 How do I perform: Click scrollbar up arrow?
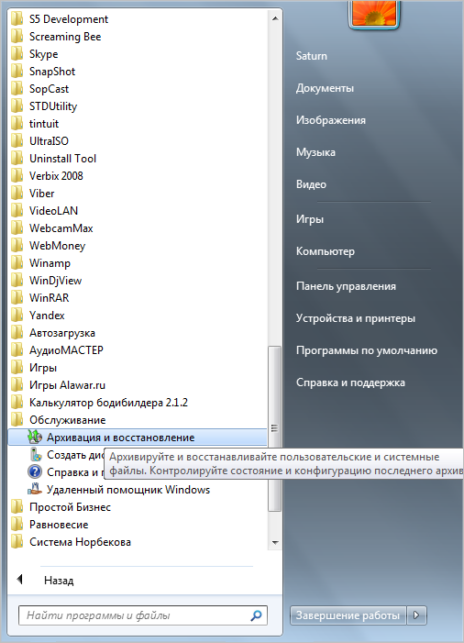pyautogui.click(x=274, y=18)
